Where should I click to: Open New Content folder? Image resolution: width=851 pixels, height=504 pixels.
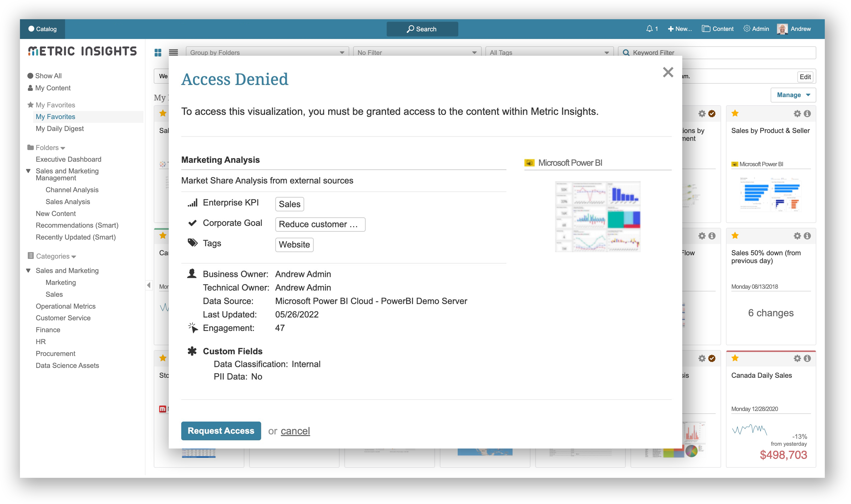coord(56,214)
